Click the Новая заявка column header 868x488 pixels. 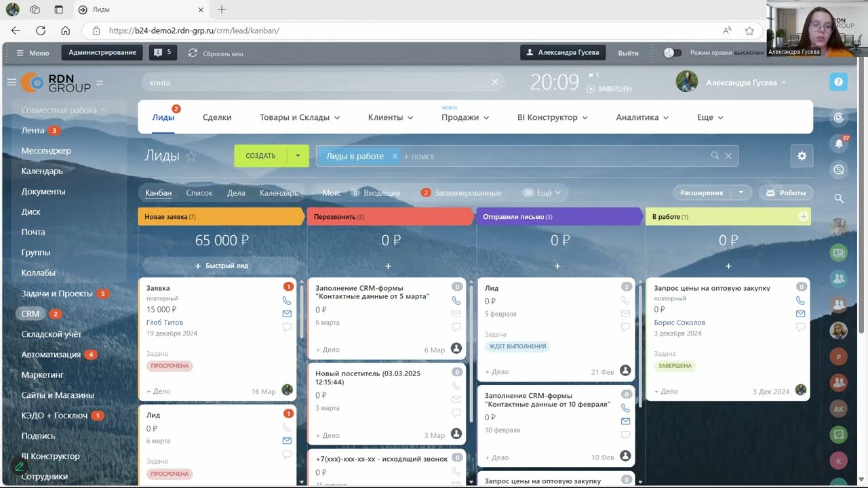[x=221, y=217]
